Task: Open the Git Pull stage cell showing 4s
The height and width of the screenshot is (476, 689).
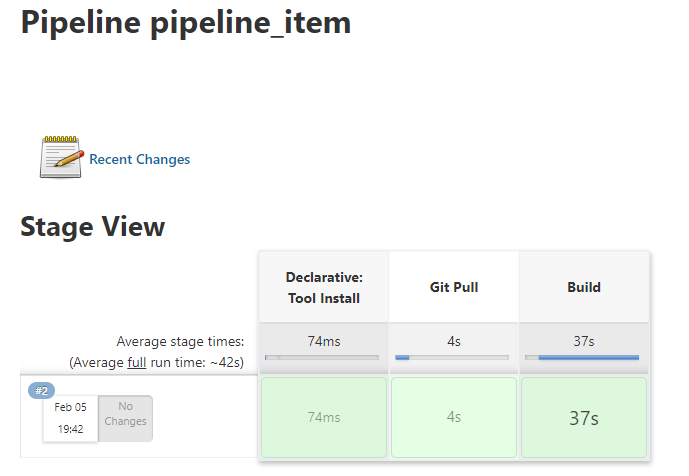Action: 454,417
